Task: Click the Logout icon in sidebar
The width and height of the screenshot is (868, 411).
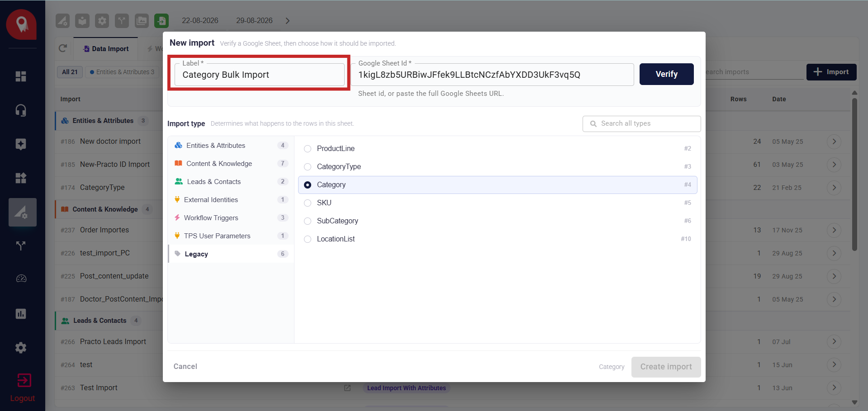Action: [24, 380]
